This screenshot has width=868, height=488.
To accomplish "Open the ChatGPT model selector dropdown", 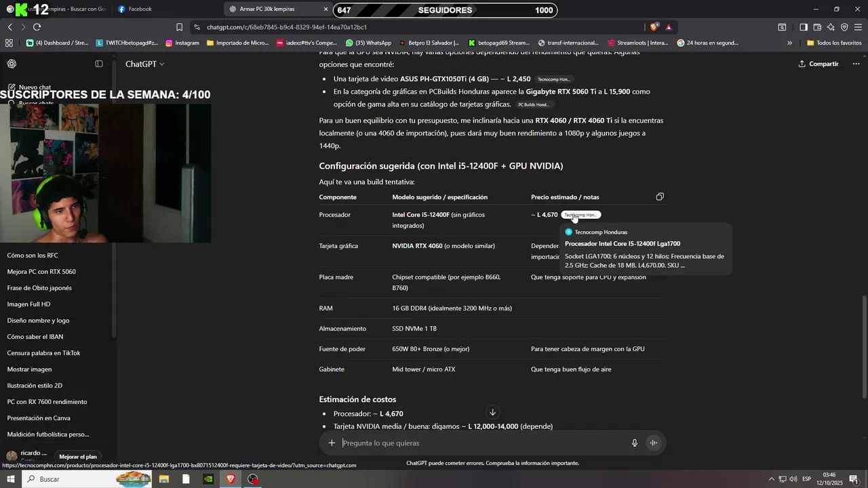I will pyautogui.click(x=144, y=64).
